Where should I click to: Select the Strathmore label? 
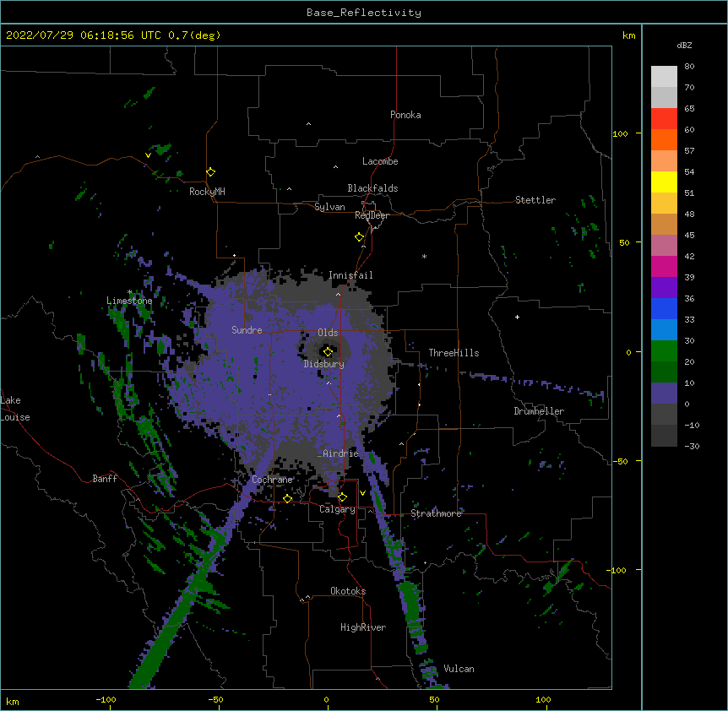click(436, 513)
